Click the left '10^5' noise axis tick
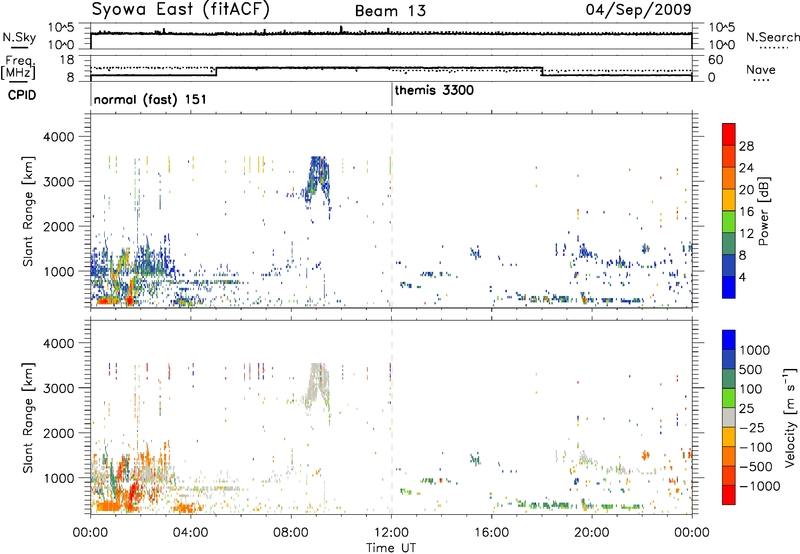800x554 pixels. click(62, 27)
